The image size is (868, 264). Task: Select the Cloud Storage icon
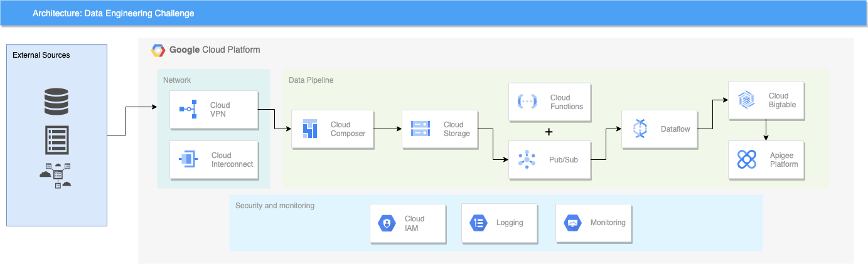pos(421,129)
